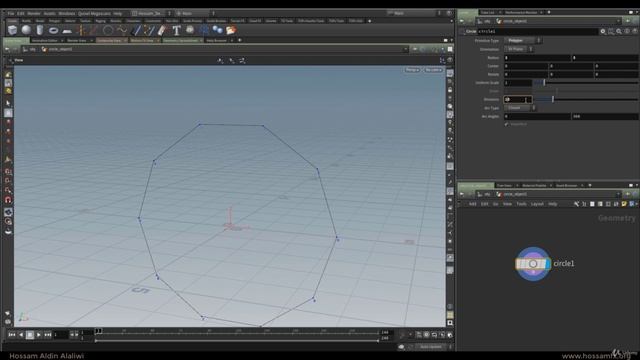Switch to the Performance Monitor tab
Screen dimensions: 640x360
coord(521,13)
